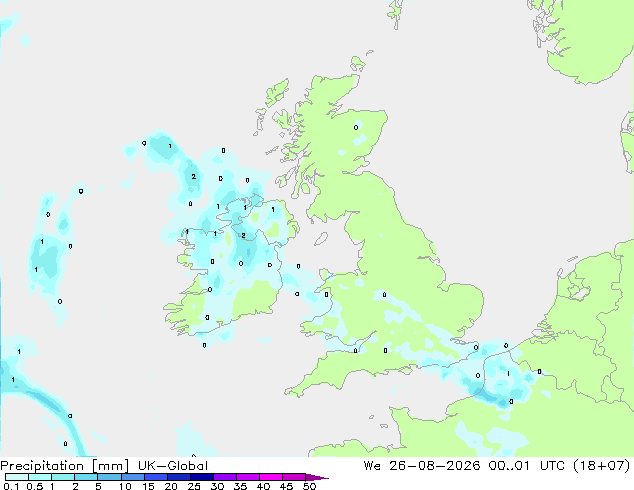The height and width of the screenshot is (490, 634).
Task: Click the 20 to 25 mm dark blue swatch
Action: 178,477
